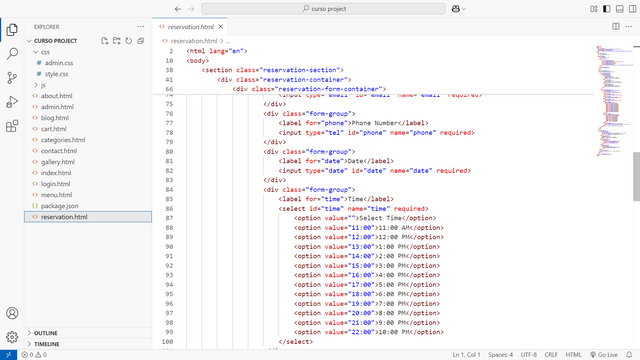Viewport: 640px width, 360px height.
Task: Open the Copilot dropdown arrow
Action: point(464,9)
